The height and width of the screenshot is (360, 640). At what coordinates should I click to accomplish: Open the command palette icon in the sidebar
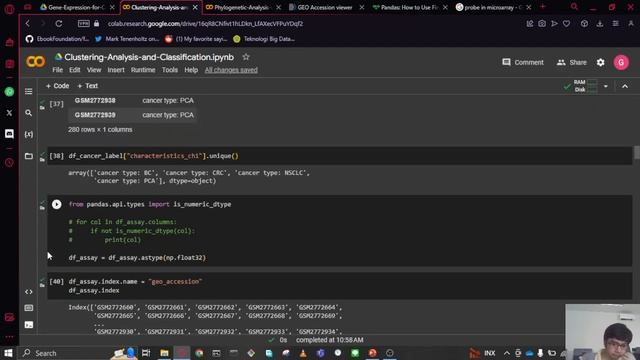pyautogui.click(x=29, y=308)
